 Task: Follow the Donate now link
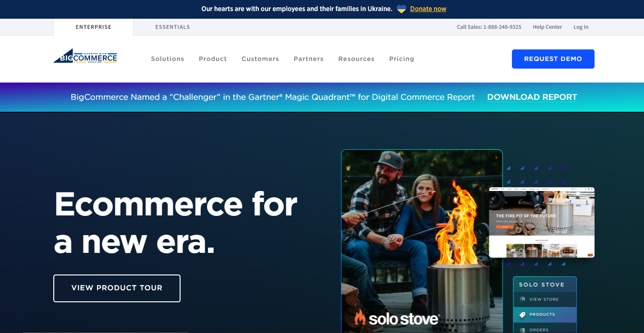428,9
